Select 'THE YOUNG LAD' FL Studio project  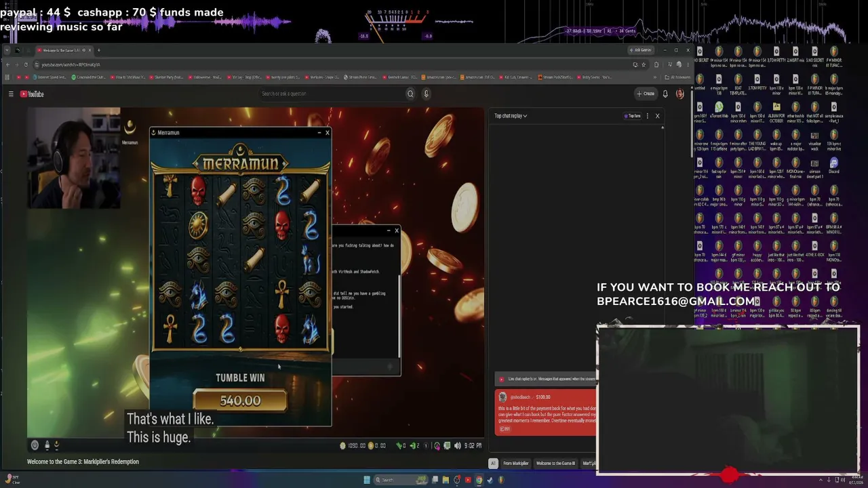(757, 140)
